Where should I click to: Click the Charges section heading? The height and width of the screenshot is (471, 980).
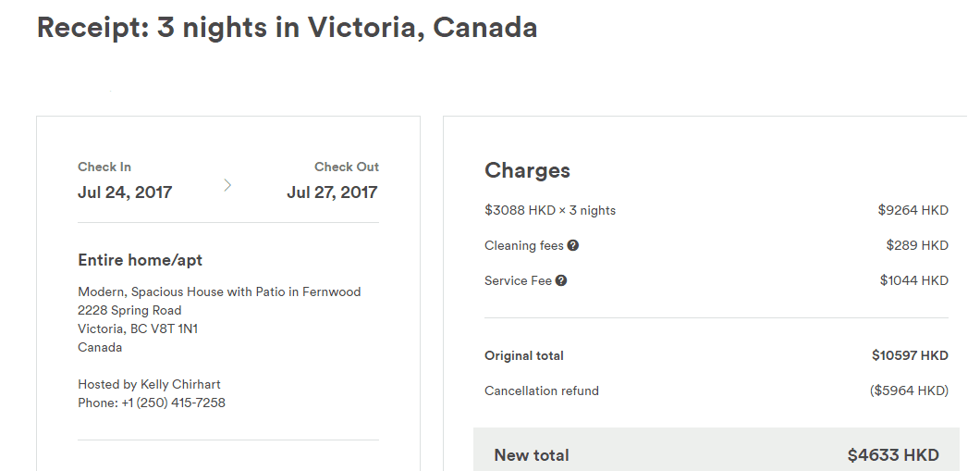point(528,170)
